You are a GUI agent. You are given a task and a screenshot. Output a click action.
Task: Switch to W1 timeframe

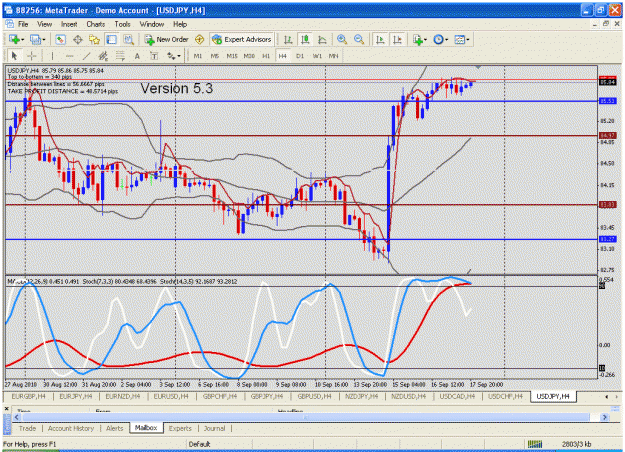317,56
